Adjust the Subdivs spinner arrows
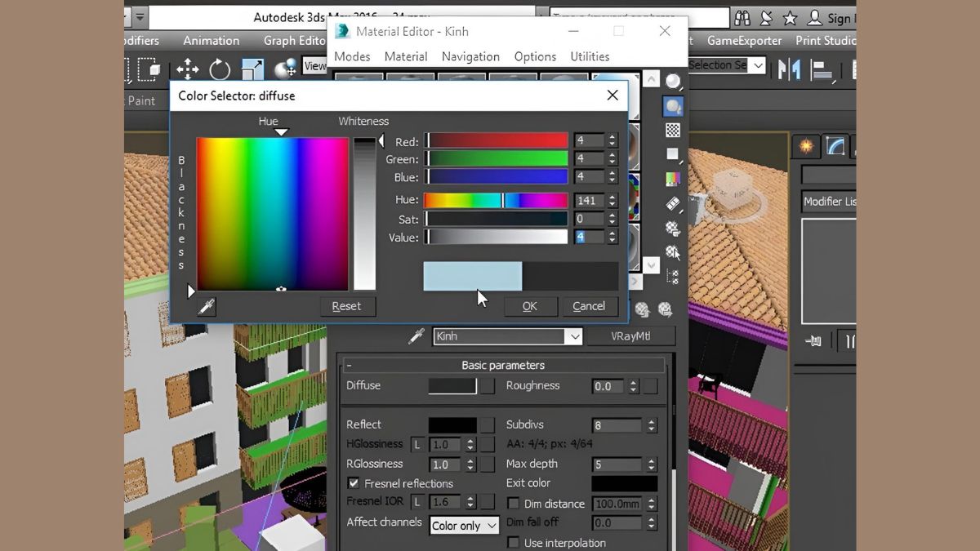The height and width of the screenshot is (551, 980). tap(651, 425)
